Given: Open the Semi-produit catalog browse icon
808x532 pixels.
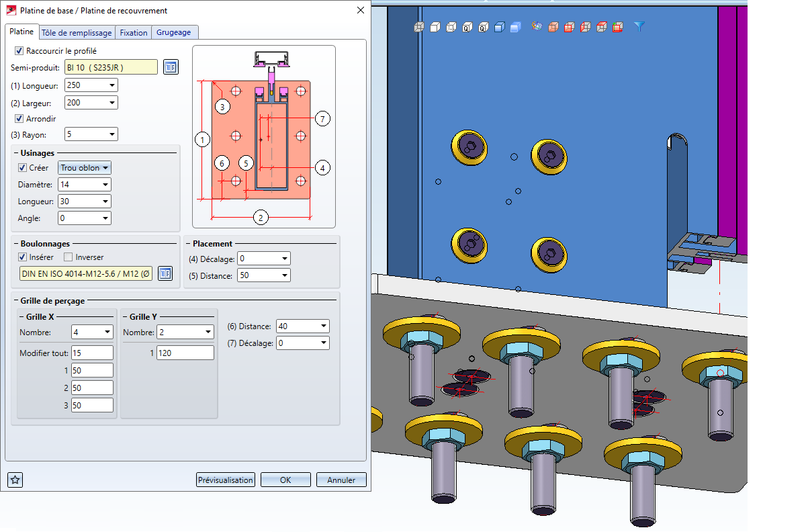Looking at the screenshot, I should click(171, 67).
